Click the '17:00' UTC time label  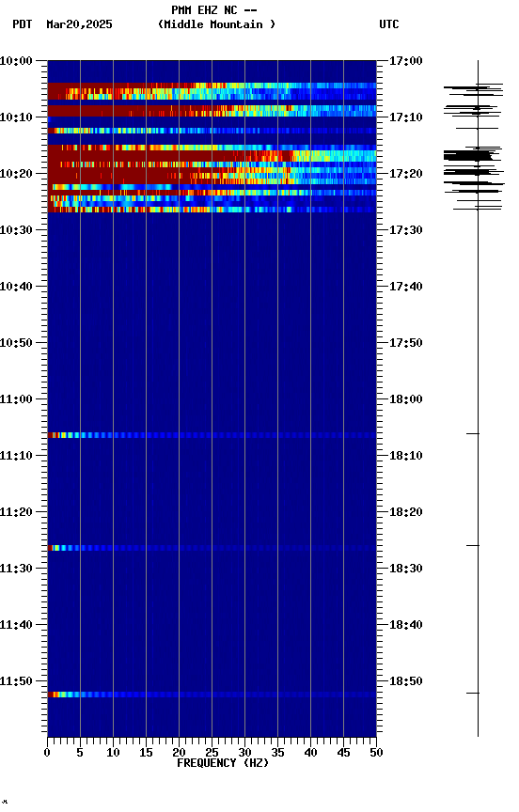[406, 61]
